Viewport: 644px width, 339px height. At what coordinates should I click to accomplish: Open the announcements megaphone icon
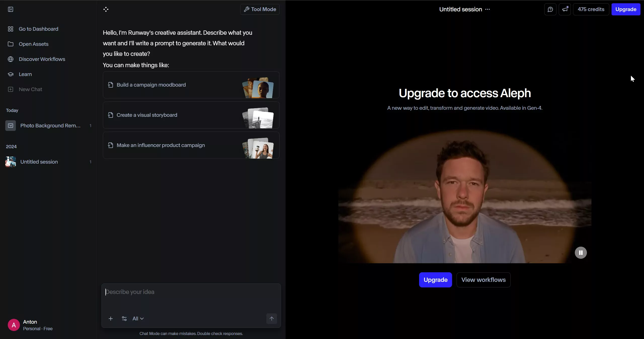tap(565, 9)
